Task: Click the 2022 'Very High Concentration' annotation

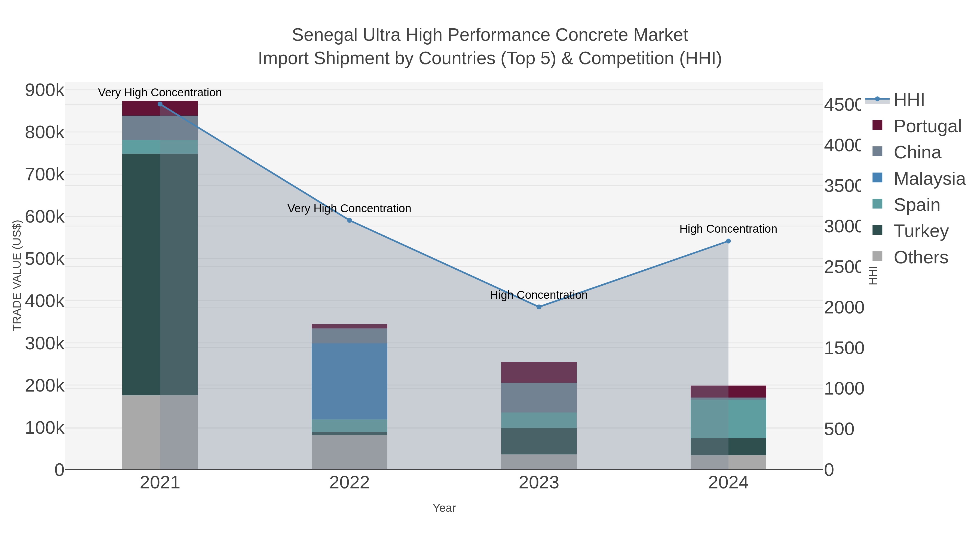Action: click(x=349, y=208)
